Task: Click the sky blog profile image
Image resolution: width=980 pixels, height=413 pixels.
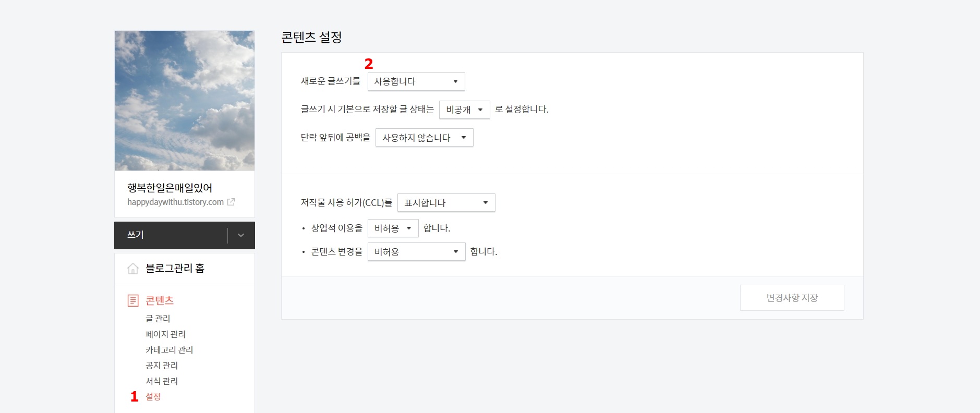Action: pyautogui.click(x=185, y=101)
